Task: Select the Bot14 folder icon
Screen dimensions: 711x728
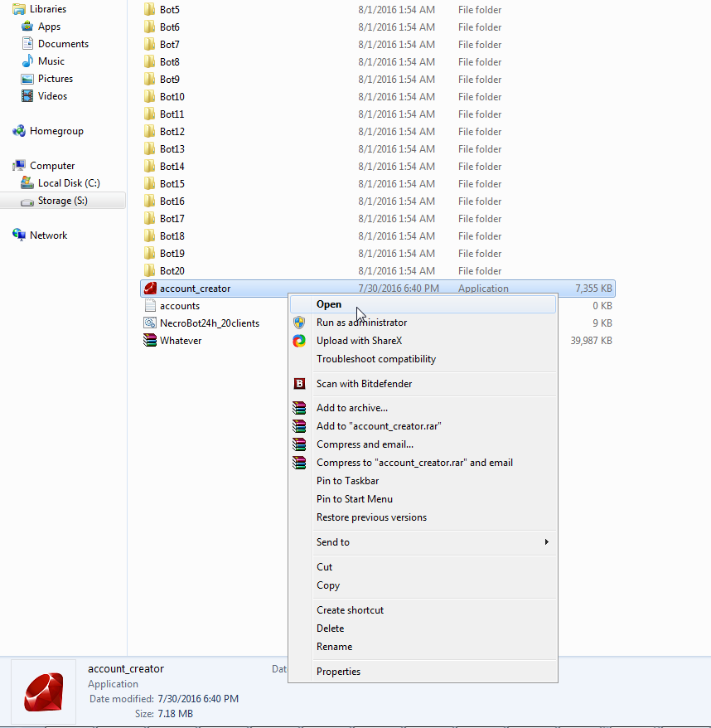Action: coord(149,166)
